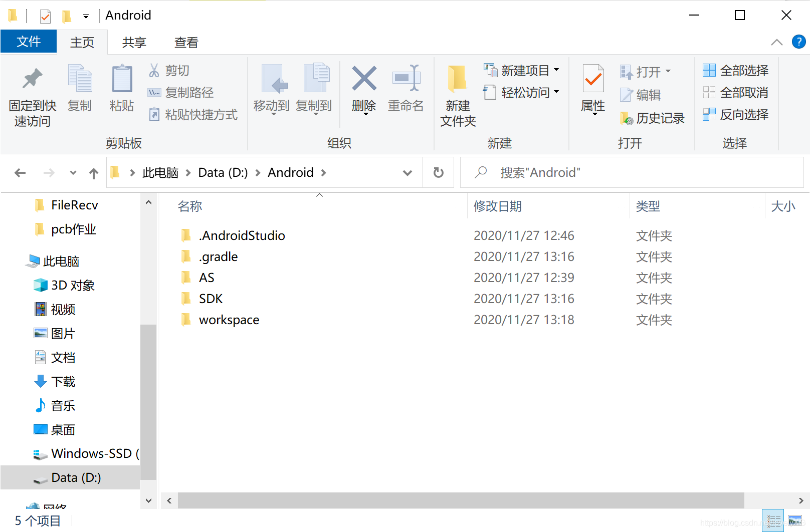The image size is (810, 532).
Task: Click the horizontal scrollbar in file list
Action: point(461,500)
